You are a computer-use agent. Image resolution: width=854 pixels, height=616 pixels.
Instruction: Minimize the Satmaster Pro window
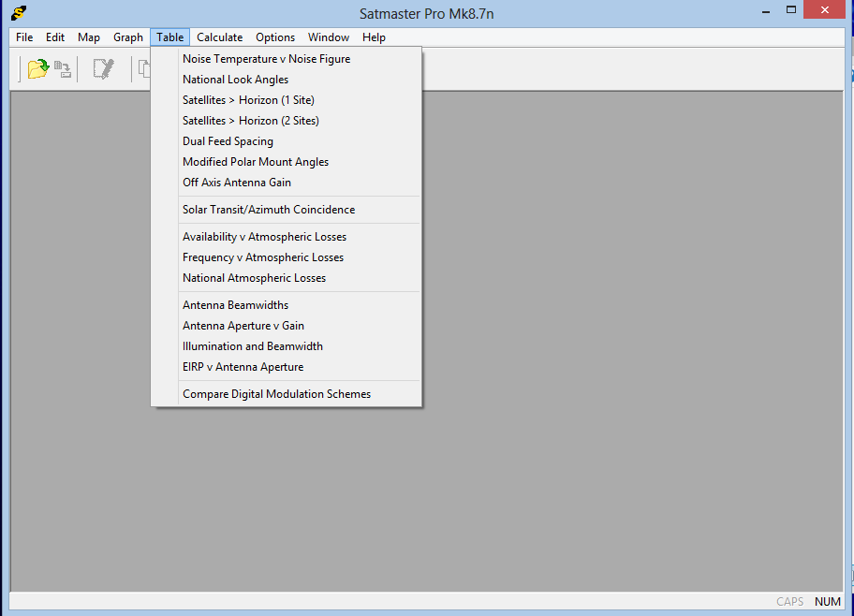pos(766,11)
